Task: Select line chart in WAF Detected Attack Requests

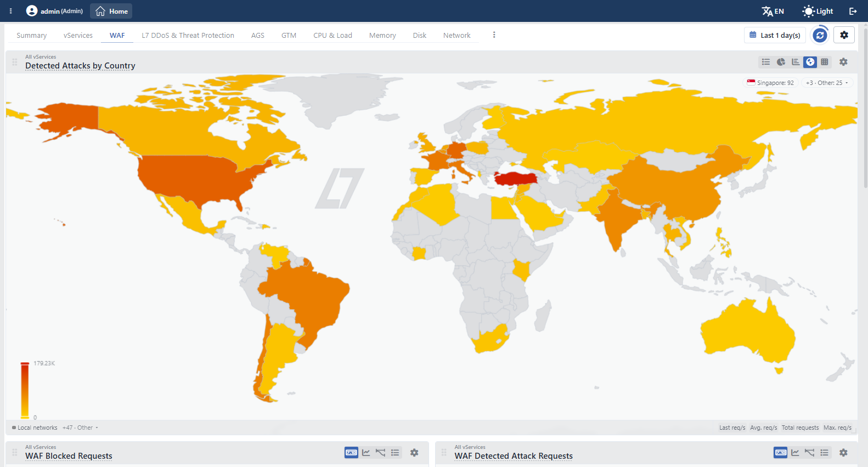Action: 795,452
